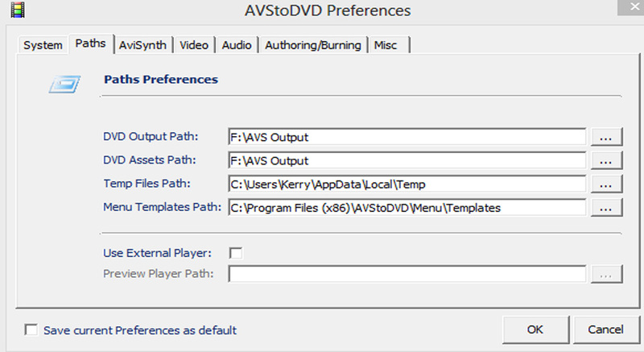Image resolution: width=644 pixels, height=352 pixels.
Task: Browse for DVD Assets Path folder
Action: (607, 160)
